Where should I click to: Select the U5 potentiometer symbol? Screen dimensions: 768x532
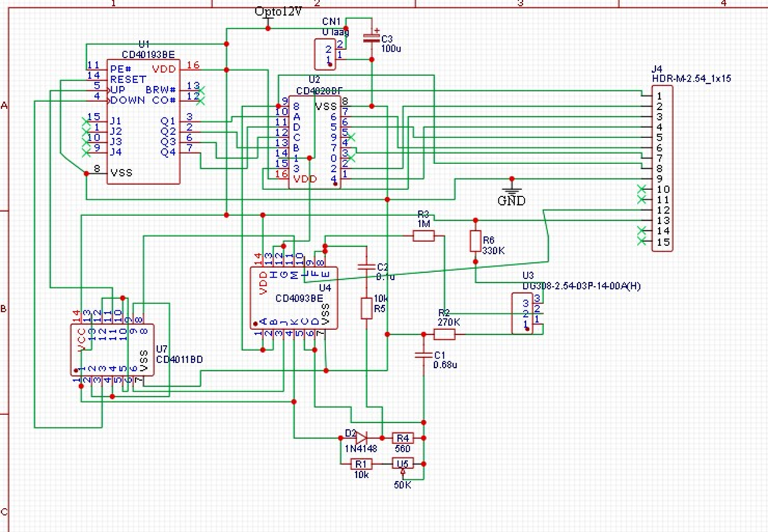pyautogui.click(x=403, y=465)
